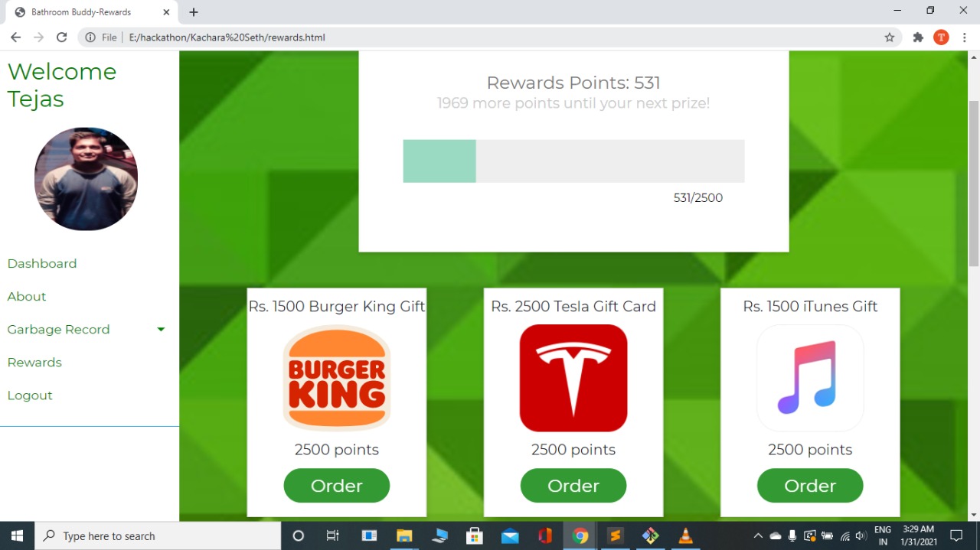This screenshot has height=550, width=980.
Task: Order the Tesla gift card
Action: click(x=573, y=486)
